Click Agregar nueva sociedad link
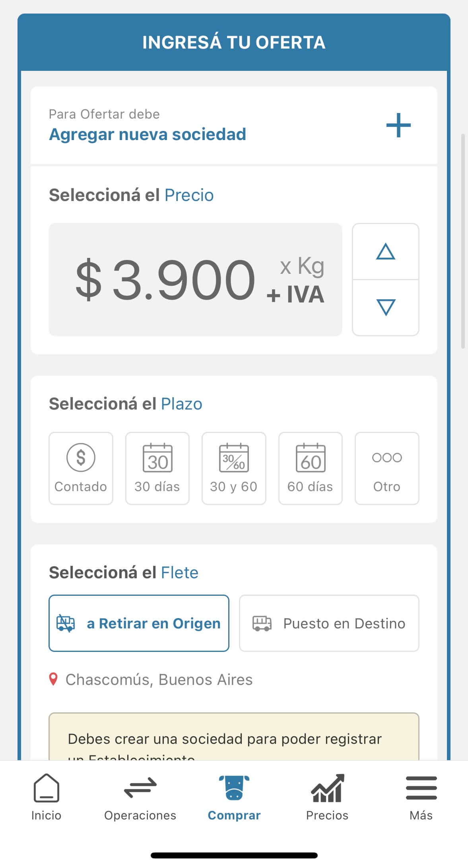 click(148, 135)
